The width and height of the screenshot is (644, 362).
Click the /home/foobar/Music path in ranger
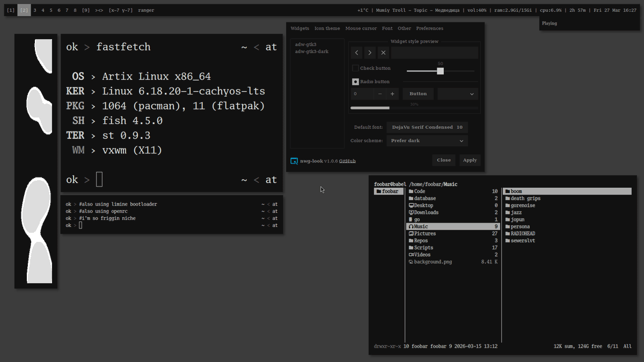(433, 184)
